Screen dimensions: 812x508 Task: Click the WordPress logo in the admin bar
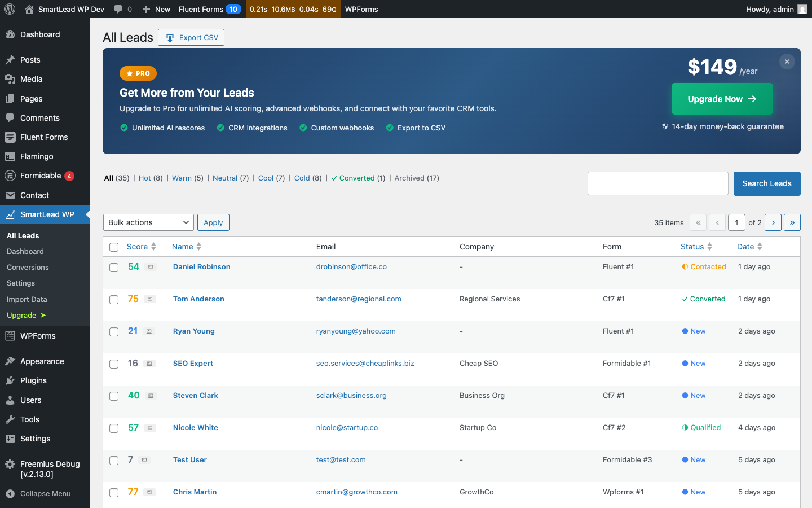tap(10, 9)
